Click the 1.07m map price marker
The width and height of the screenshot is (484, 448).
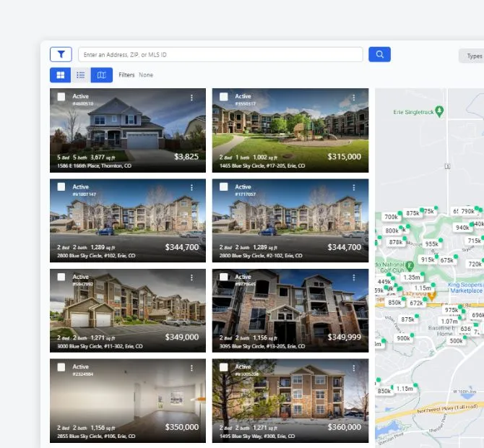tap(449, 321)
